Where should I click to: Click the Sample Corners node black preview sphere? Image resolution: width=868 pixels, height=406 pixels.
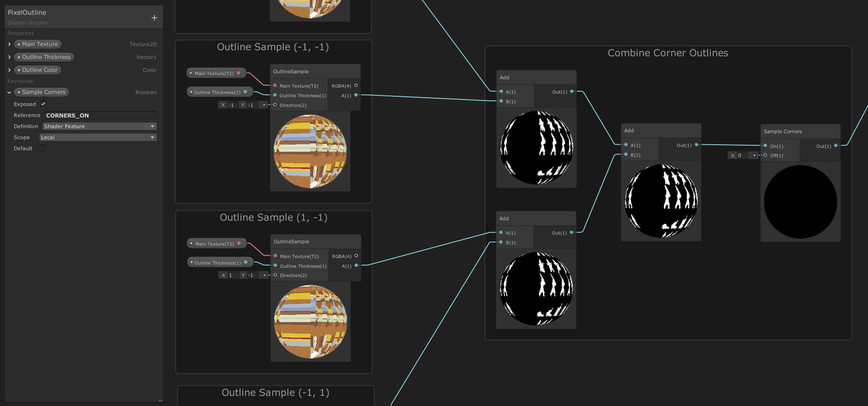coord(800,202)
